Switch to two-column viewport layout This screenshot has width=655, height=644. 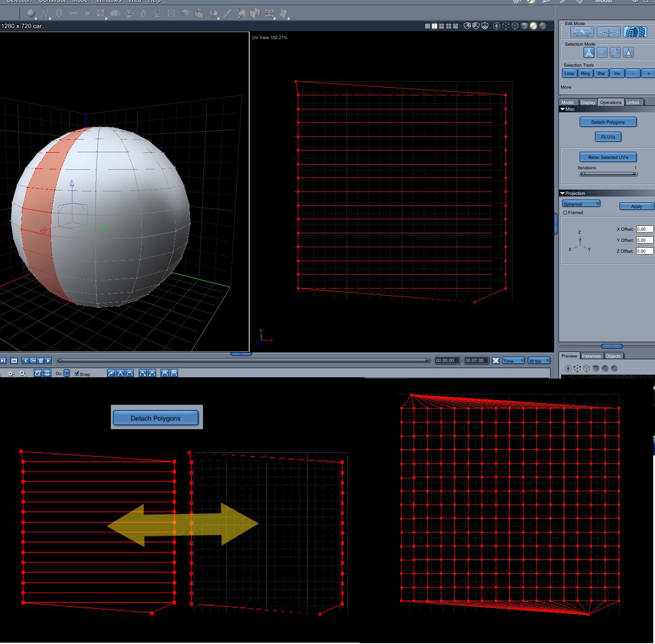(x=434, y=26)
